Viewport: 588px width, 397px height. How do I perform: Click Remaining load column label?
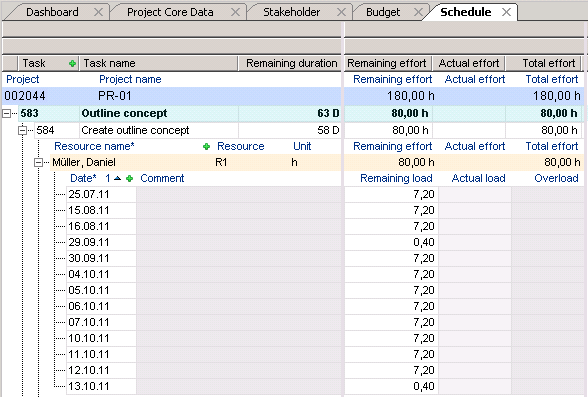point(396,178)
